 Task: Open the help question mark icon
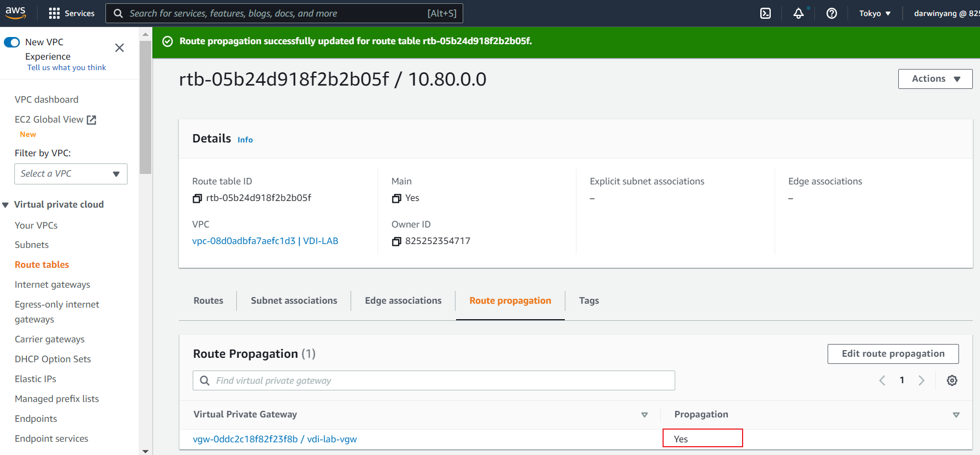coord(831,13)
